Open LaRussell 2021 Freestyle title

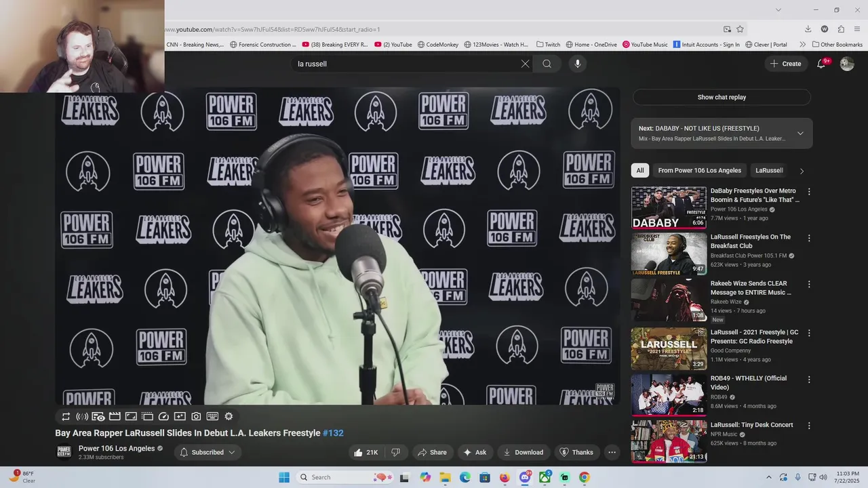click(x=754, y=337)
